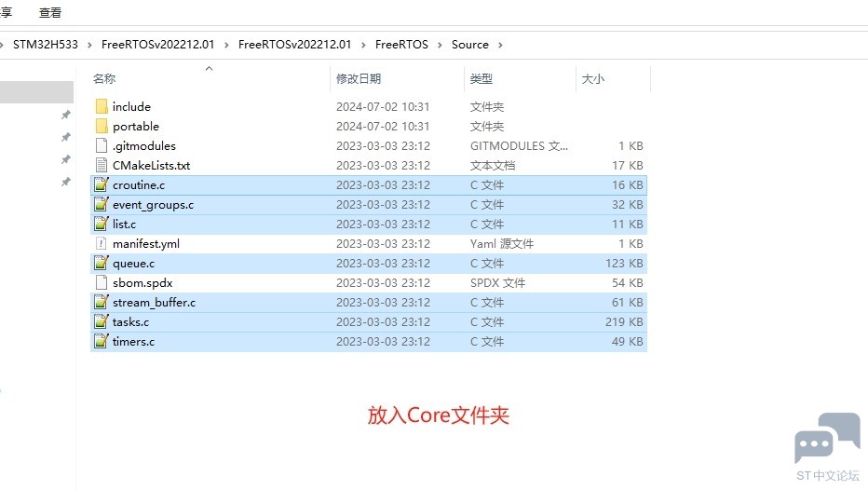
Task: Sort by 类型 column header
Action: click(x=481, y=78)
